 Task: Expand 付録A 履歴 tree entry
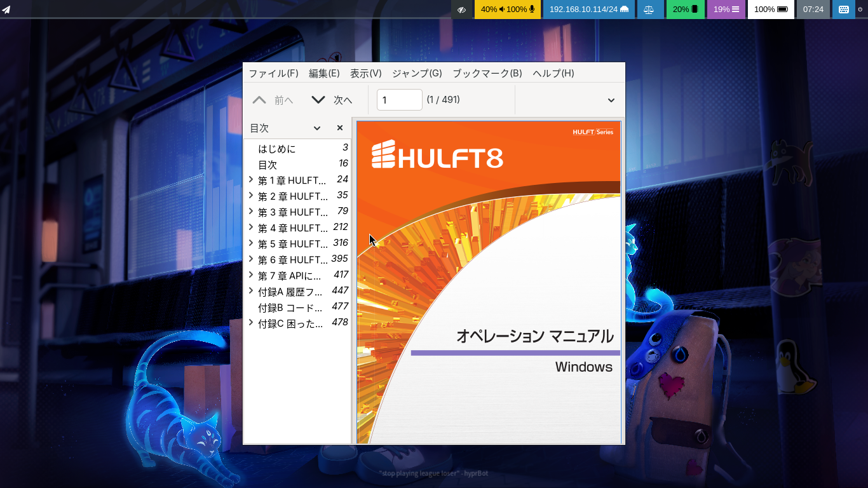pyautogui.click(x=251, y=291)
